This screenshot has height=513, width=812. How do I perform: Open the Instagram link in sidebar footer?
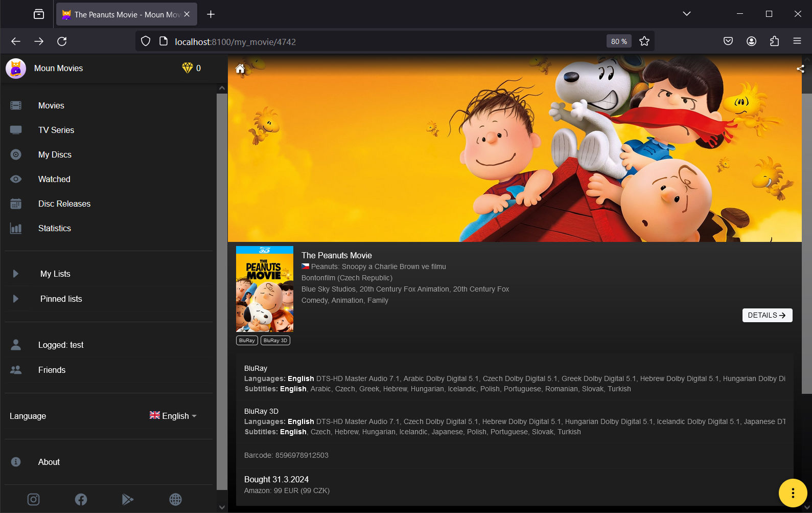tap(33, 499)
